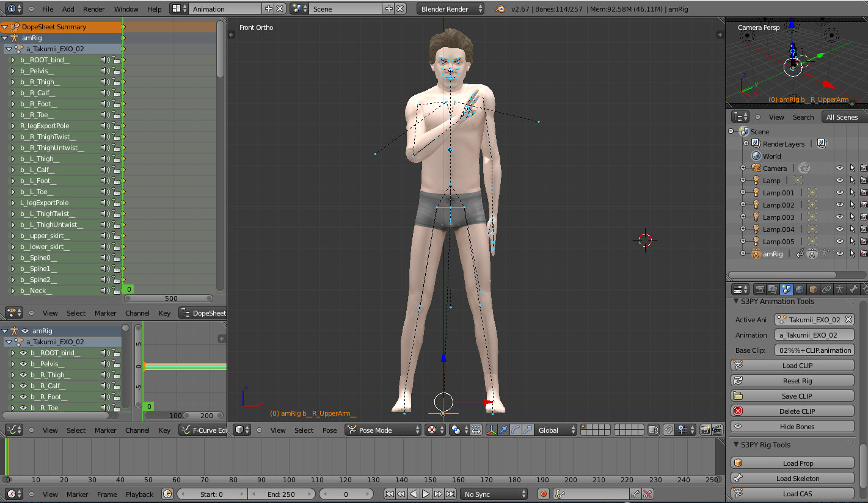Open the Render menu in top bar
The width and height of the screenshot is (868, 503).
pyautogui.click(x=93, y=9)
